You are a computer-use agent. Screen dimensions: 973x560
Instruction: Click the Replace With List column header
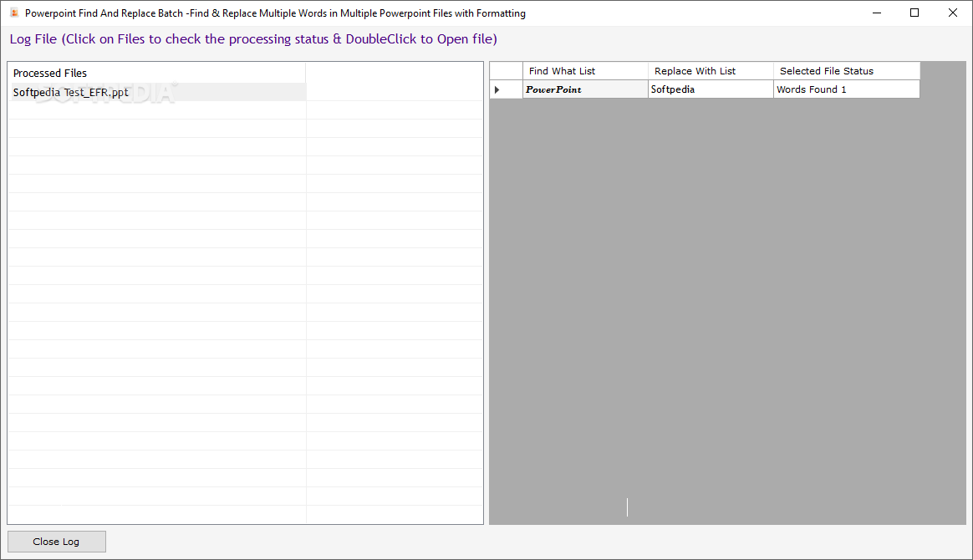click(x=711, y=71)
